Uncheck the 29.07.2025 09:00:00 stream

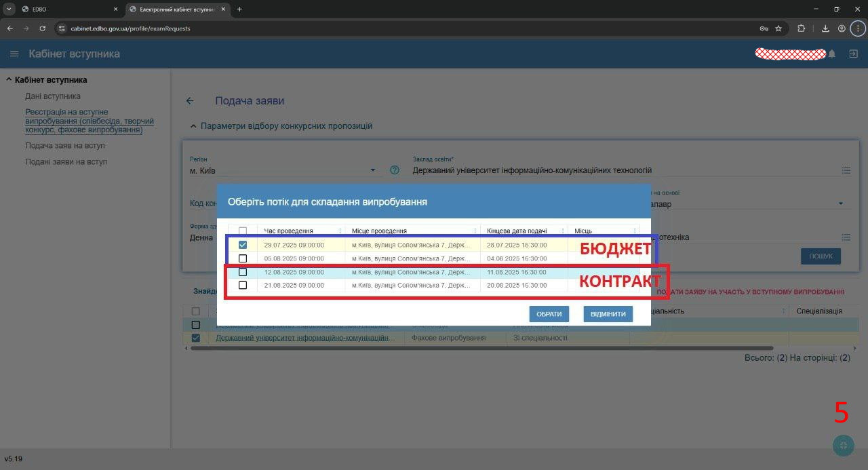click(x=243, y=245)
